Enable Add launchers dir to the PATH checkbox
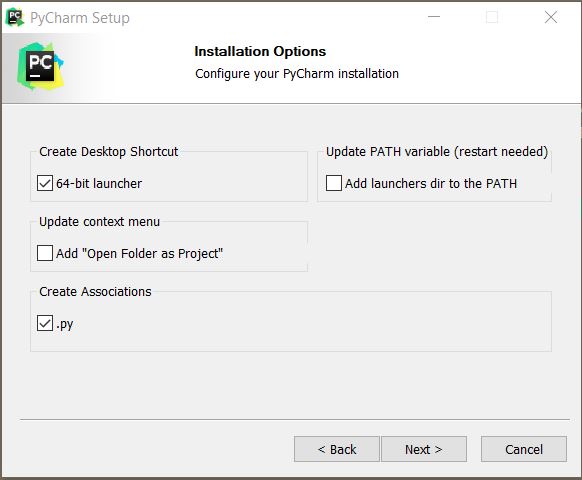This screenshot has width=582, height=480. click(334, 183)
